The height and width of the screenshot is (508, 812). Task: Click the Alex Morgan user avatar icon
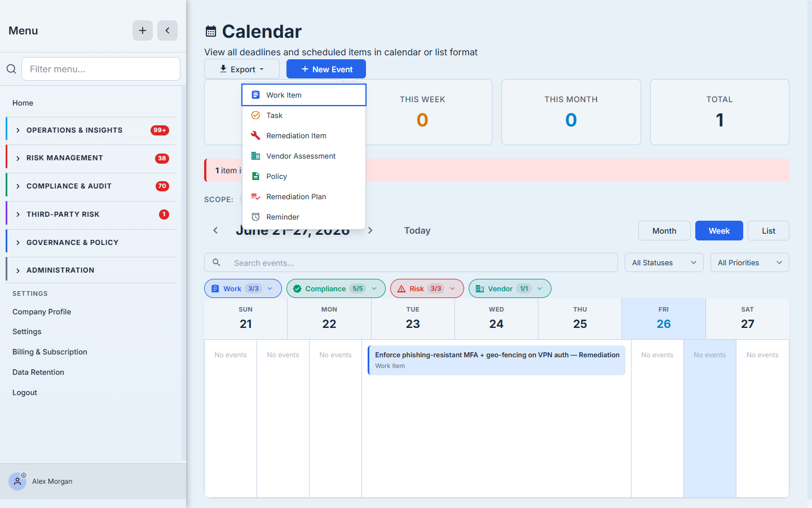17,481
